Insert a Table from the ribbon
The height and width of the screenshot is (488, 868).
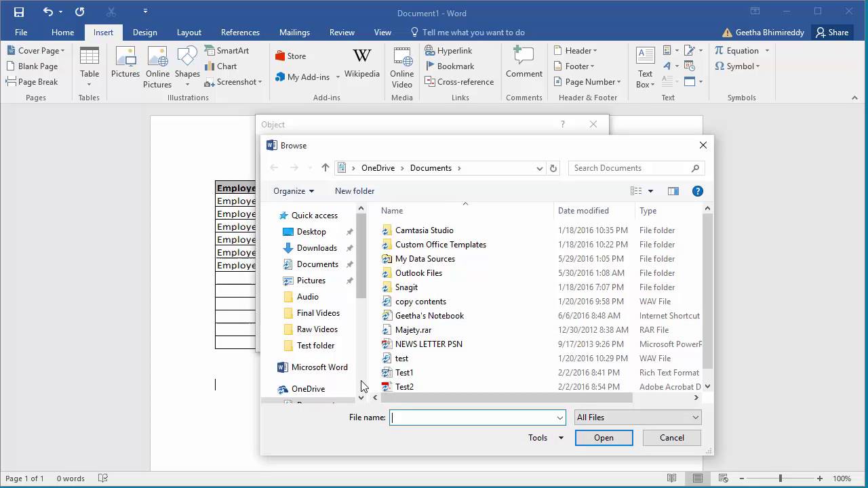coord(90,66)
